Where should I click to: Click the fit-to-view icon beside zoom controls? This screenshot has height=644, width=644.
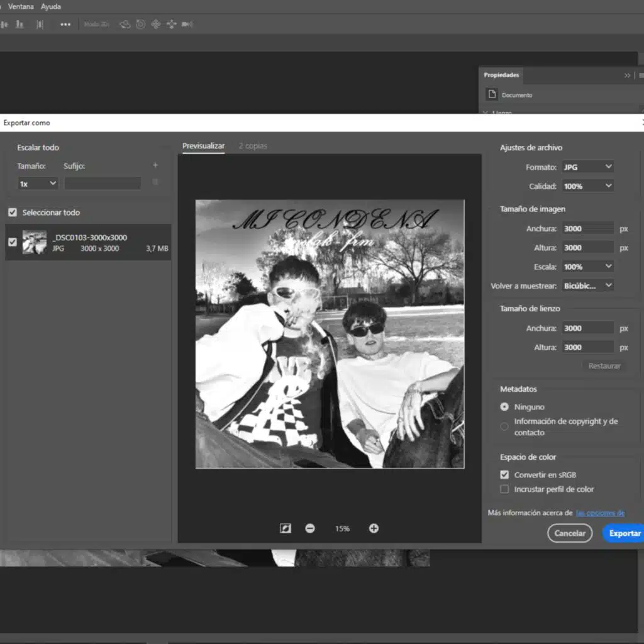286,528
